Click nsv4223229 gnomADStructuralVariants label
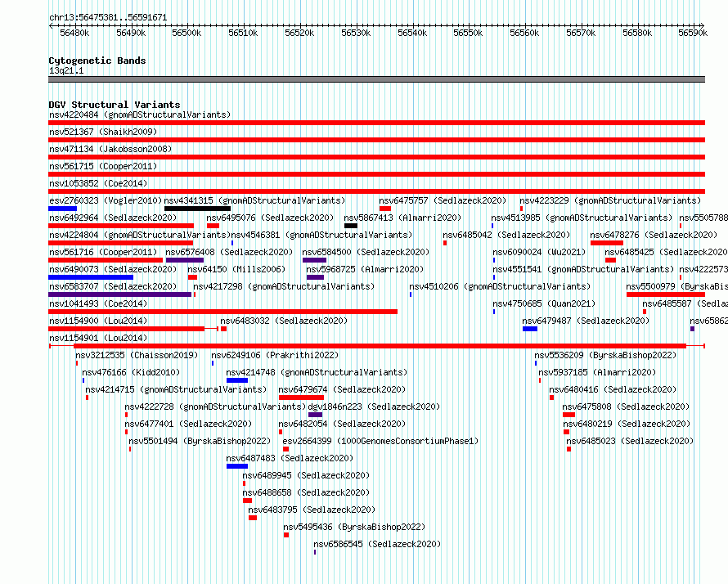The height and width of the screenshot is (584, 728). pyautogui.click(x=610, y=200)
